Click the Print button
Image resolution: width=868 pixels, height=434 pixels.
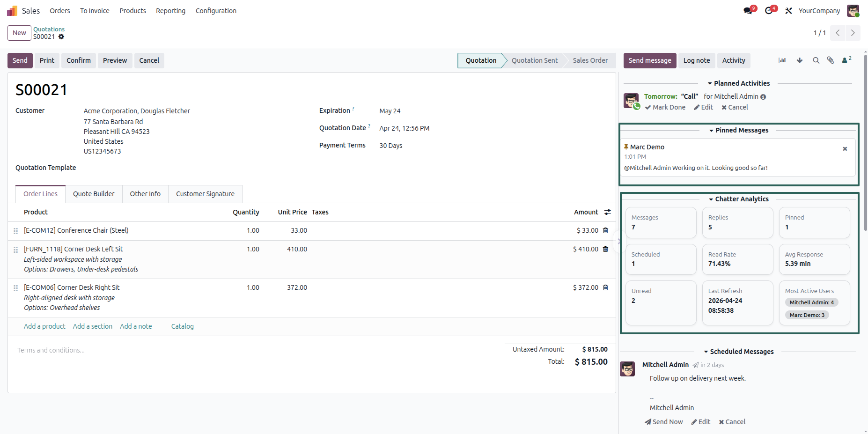[x=47, y=60]
